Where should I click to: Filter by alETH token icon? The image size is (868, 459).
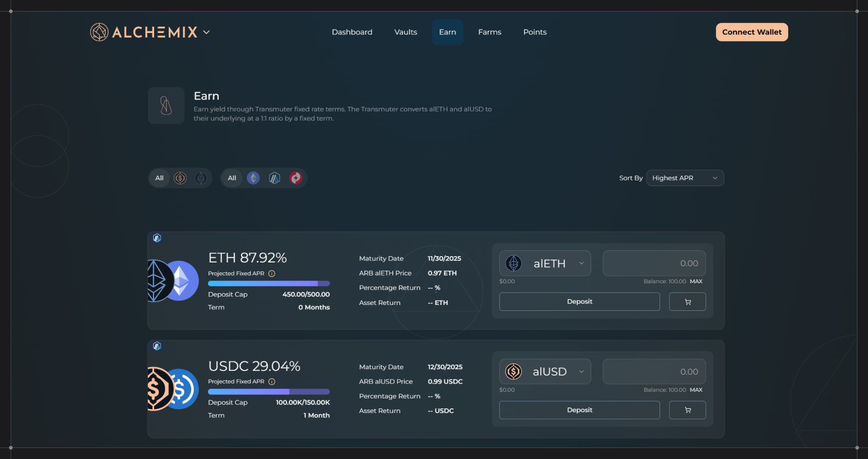(201, 178)
